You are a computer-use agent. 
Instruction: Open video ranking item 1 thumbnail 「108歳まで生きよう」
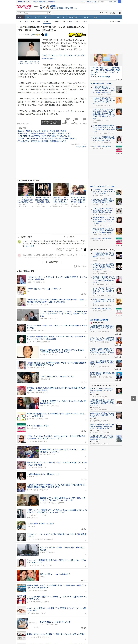click(119, 255)
